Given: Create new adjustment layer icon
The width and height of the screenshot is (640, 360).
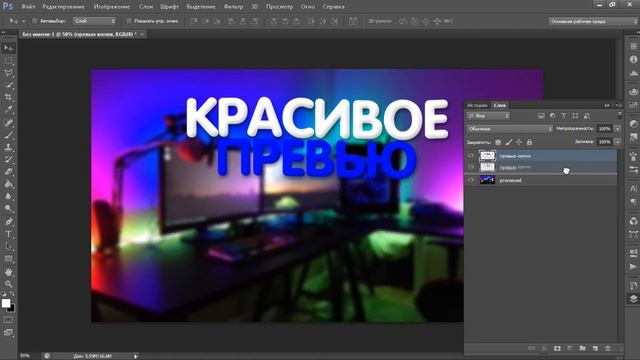Looking at the screenshot, I should (x=570, y=348).
